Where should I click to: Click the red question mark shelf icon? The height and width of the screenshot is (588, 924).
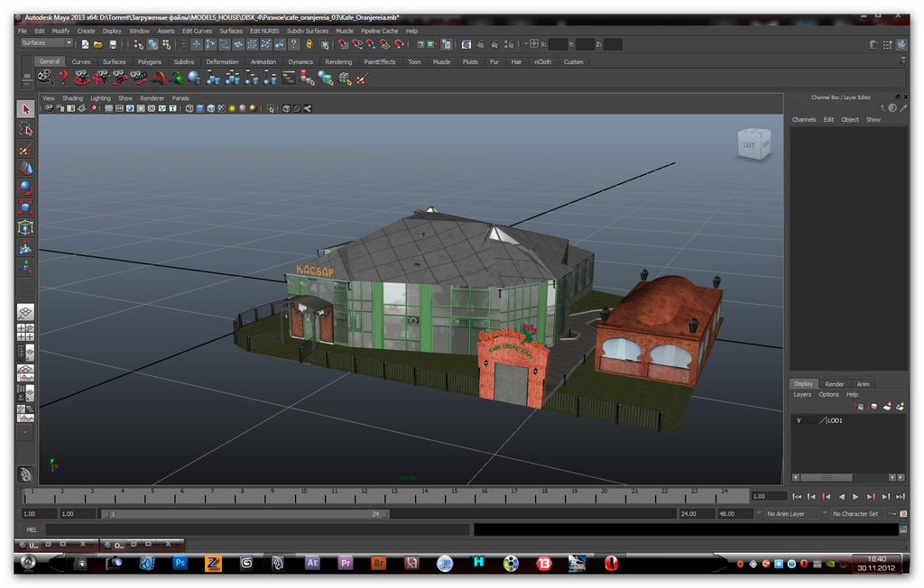click(x=63, y=78)
